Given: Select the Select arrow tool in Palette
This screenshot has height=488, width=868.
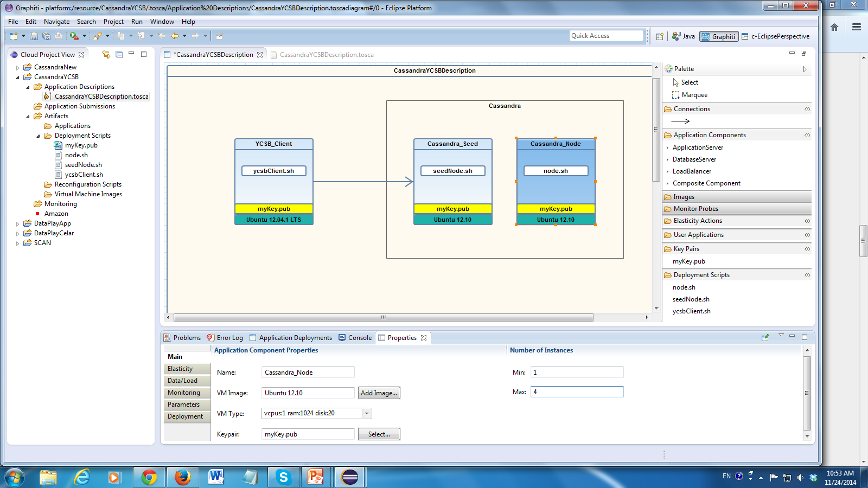Looking at the screenshot, I should coord(685,82).
